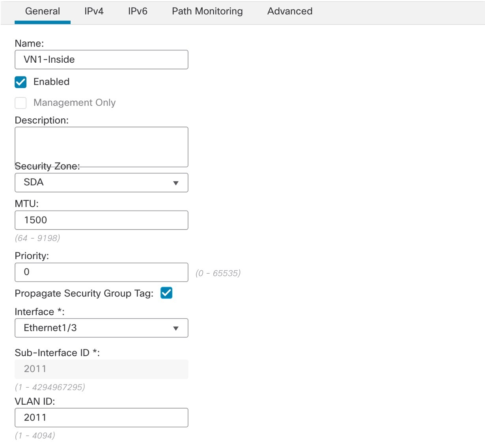Open the Path Monitoring tab
This screenshot has width=485, height=448.
tap(207, 11)
